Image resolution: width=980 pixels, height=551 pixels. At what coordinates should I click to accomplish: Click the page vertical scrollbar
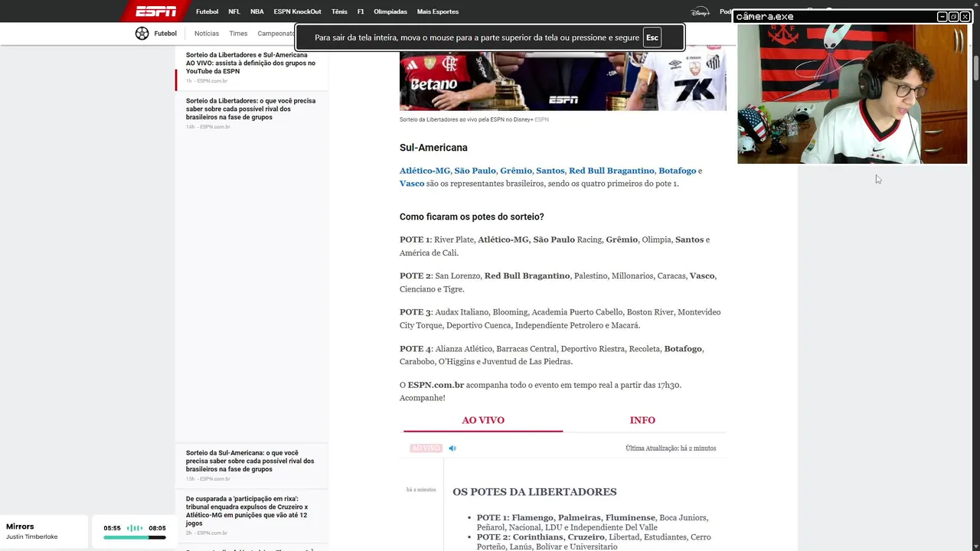pos(976,68)
